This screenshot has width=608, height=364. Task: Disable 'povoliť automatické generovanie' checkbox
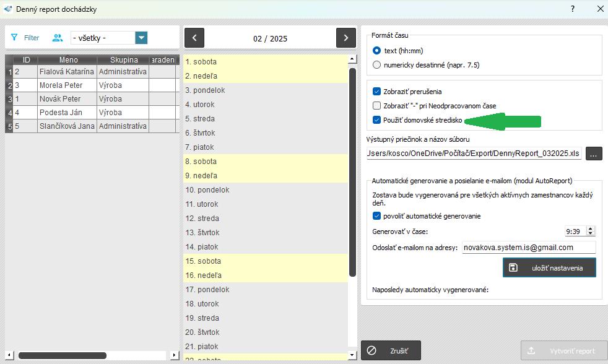click(x=376, y=216)
